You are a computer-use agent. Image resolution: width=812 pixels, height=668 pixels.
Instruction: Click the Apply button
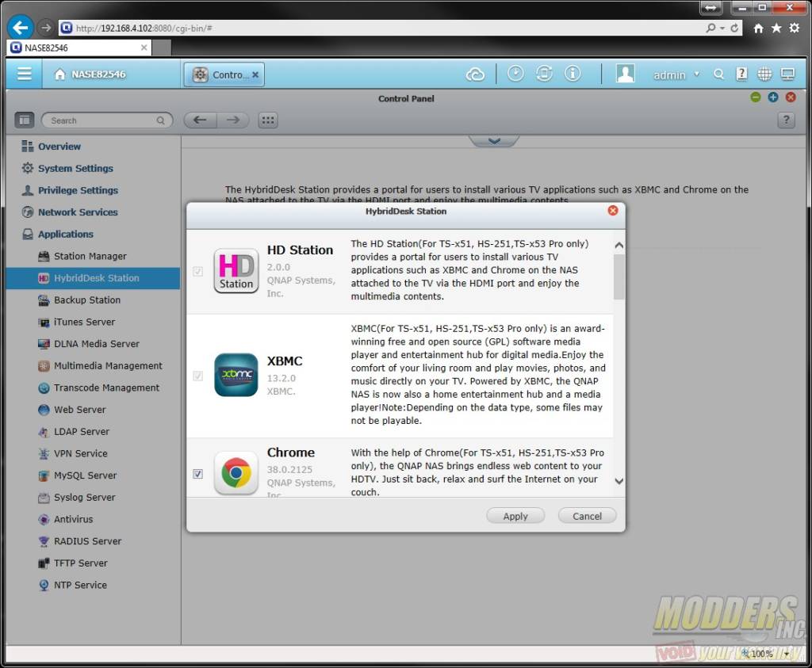[x=515, y=516]
